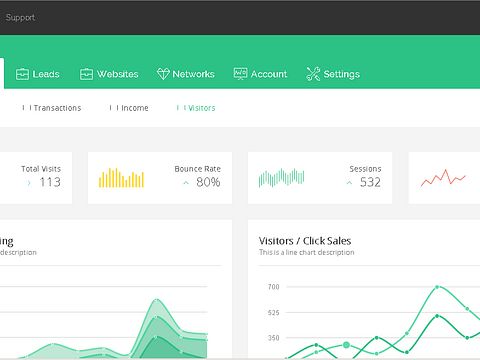Click the 700 peak point in Visitors chart

point(437,287)
